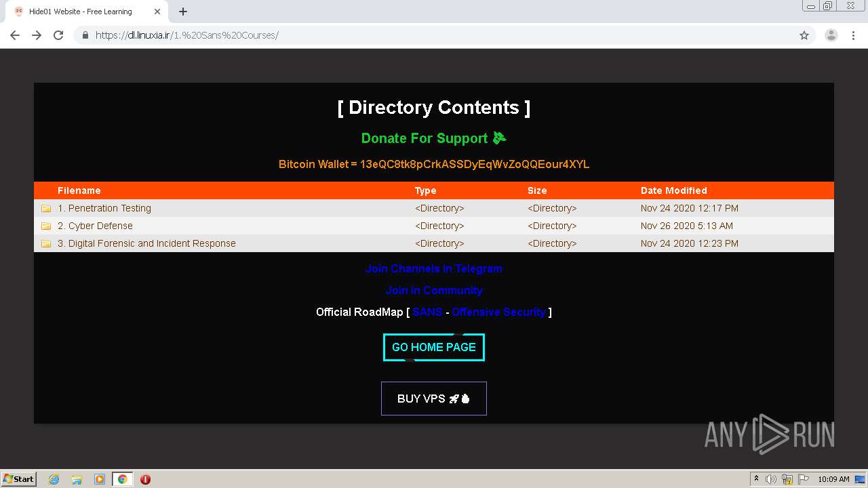Click the volume speaker tray icon
This screenshot has height=488, width=868.
[x=771, y=479]
